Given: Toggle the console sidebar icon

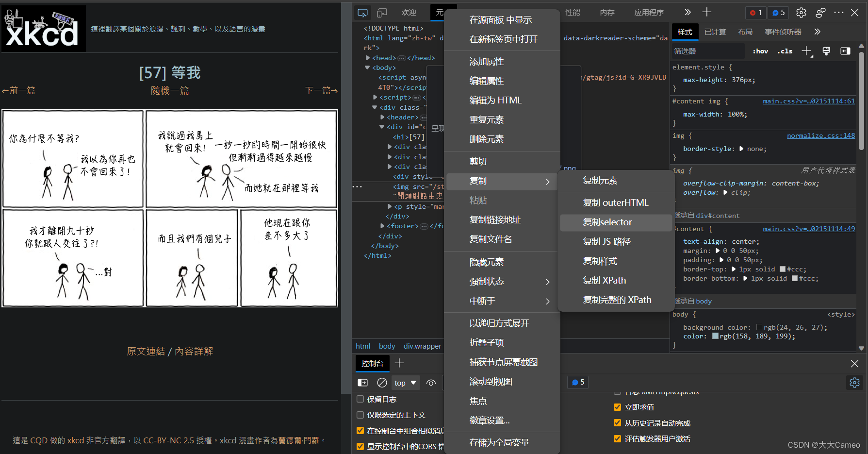Looking at the screenshot, I should tap(362, 383).
